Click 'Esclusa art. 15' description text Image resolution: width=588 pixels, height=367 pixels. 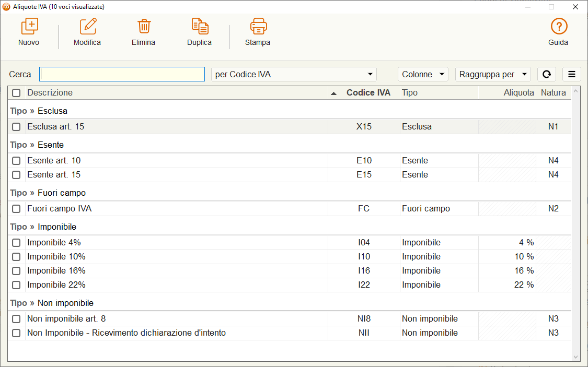tap(55, 126)
